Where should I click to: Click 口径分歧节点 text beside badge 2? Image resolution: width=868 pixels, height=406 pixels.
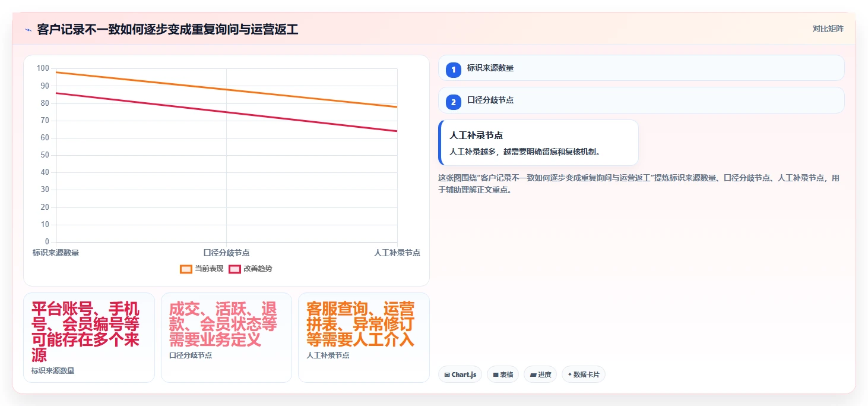click(x=490, y=100)
